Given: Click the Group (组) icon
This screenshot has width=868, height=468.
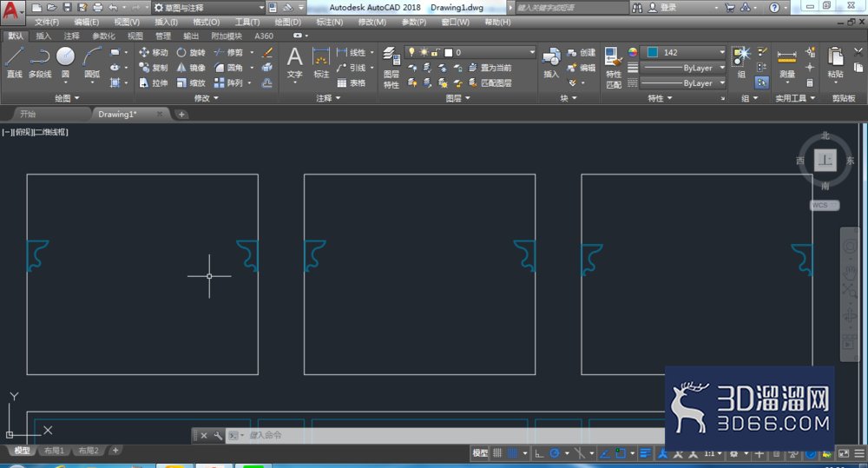Looking at the screenshot, I should pos(740,62).
